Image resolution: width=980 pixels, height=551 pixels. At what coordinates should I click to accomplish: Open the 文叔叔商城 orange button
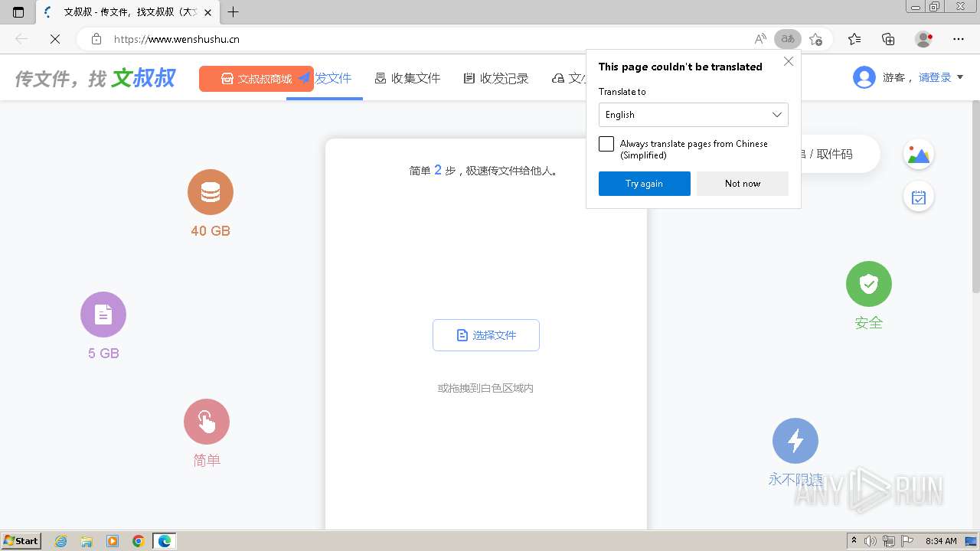point(256,79)
